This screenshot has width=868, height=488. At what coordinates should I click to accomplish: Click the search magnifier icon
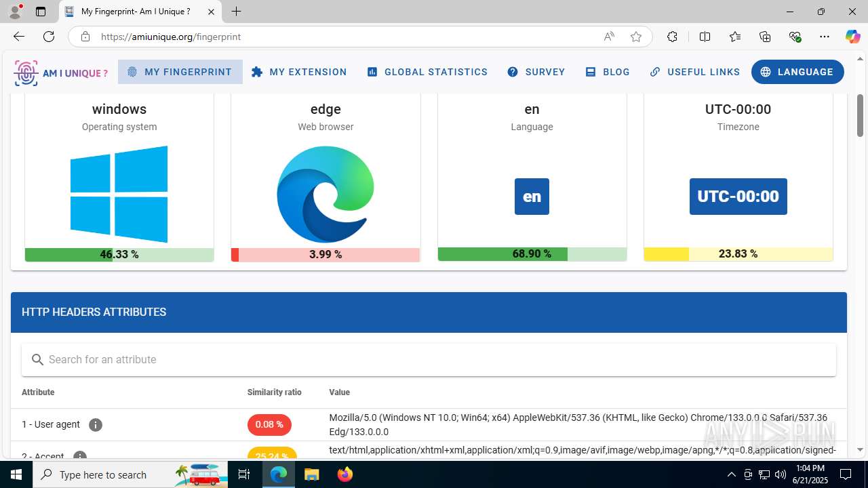click(x=38, y=360)
